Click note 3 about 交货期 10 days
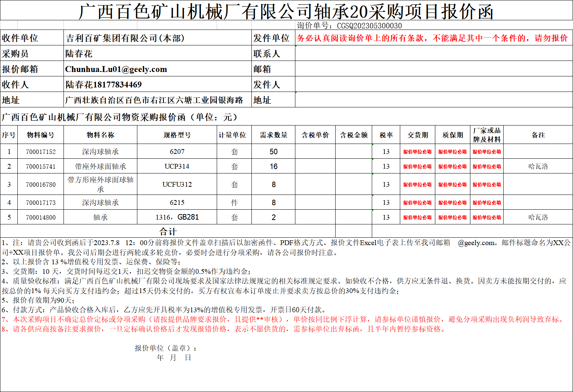 [127, 271]
